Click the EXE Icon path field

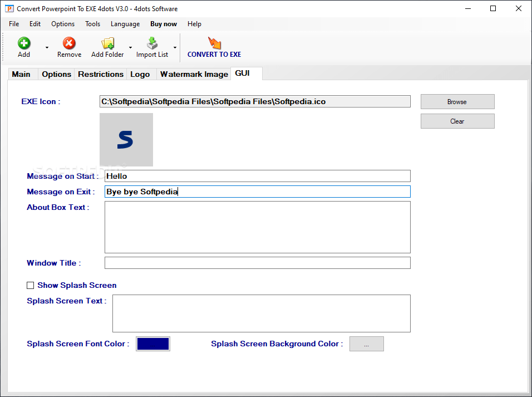tap(255, 101)
